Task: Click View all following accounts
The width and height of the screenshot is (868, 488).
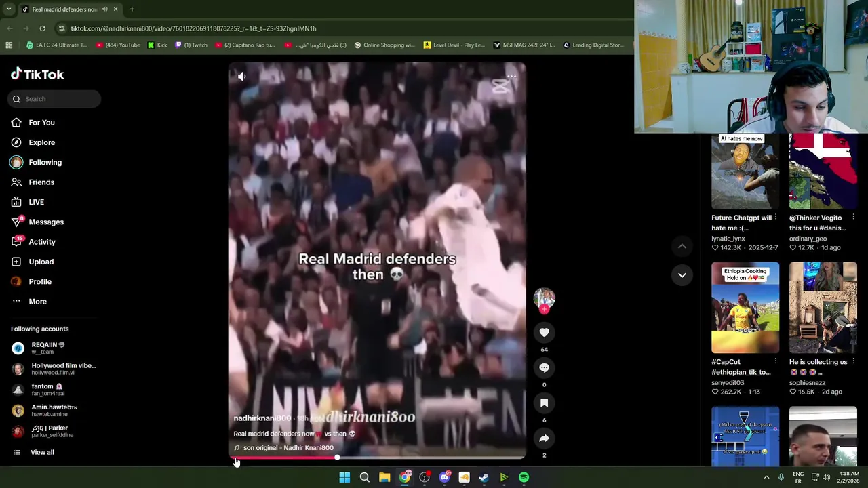Action: pos(42,452)
